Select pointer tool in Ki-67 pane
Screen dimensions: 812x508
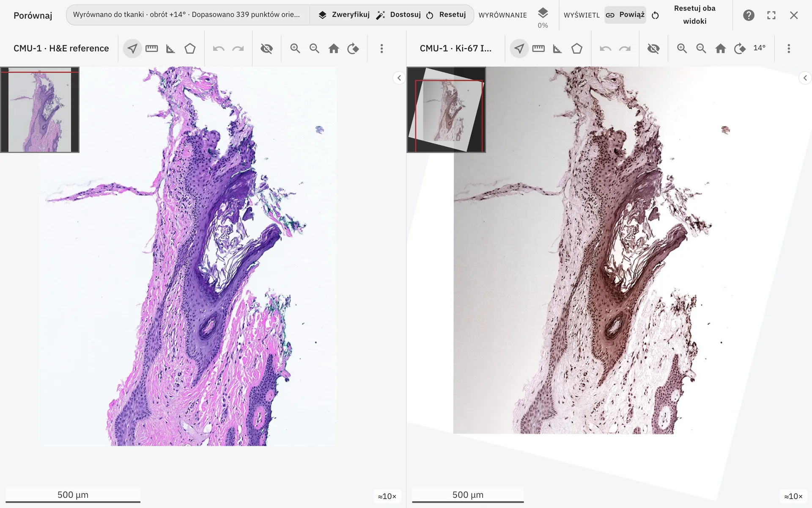519,49
